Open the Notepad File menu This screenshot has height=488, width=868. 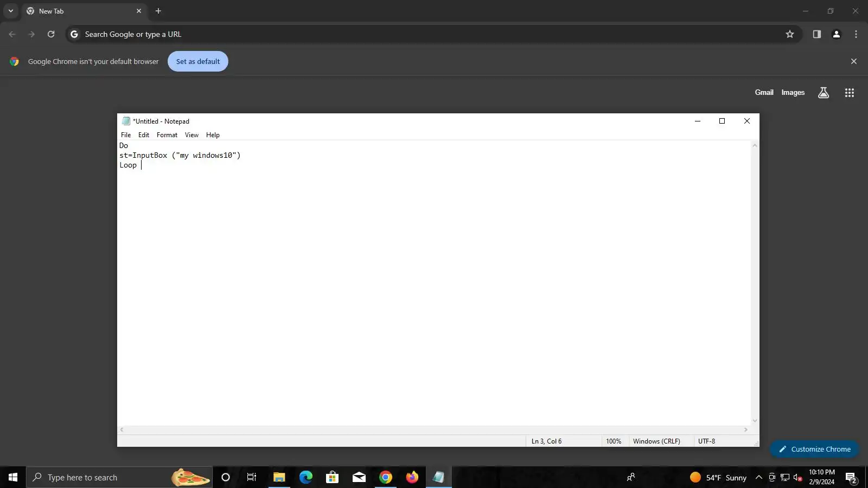(x=126, y=135)
